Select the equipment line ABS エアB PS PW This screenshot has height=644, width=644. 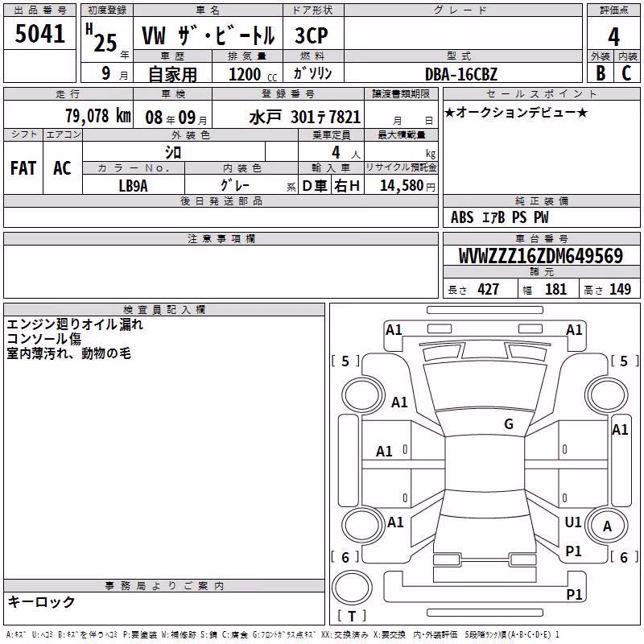[499, 217]
